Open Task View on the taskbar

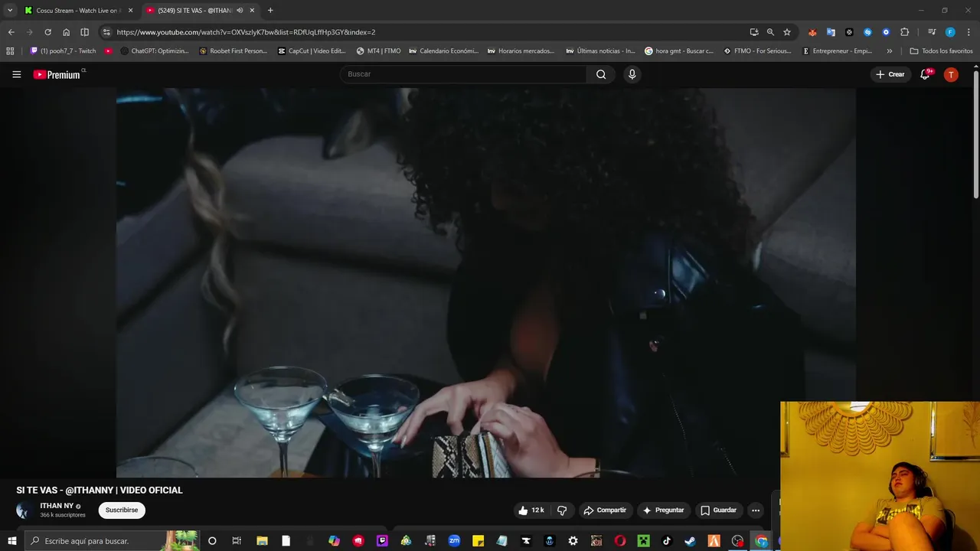pos(237,541)
